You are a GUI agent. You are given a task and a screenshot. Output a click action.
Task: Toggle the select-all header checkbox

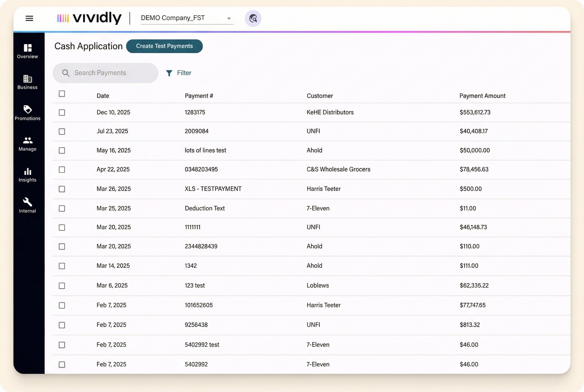[x=62, y=94]
